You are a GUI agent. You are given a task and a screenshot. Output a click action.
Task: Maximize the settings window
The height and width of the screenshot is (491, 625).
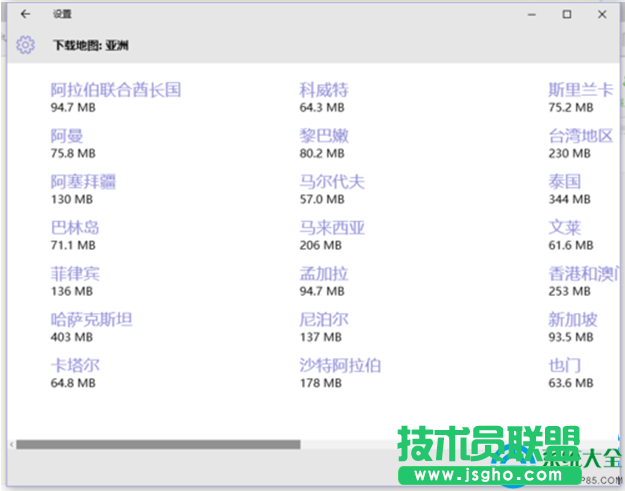coord(567,15)
